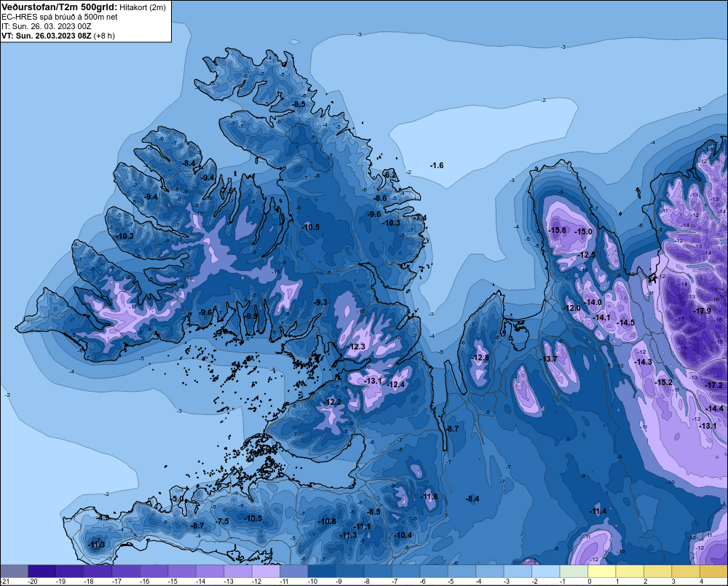The width and height of the screenshot is (728, 586).
Task: Click the valid time 'VT: Sun. 26.03.2023 08Z'
Action: 47,36
